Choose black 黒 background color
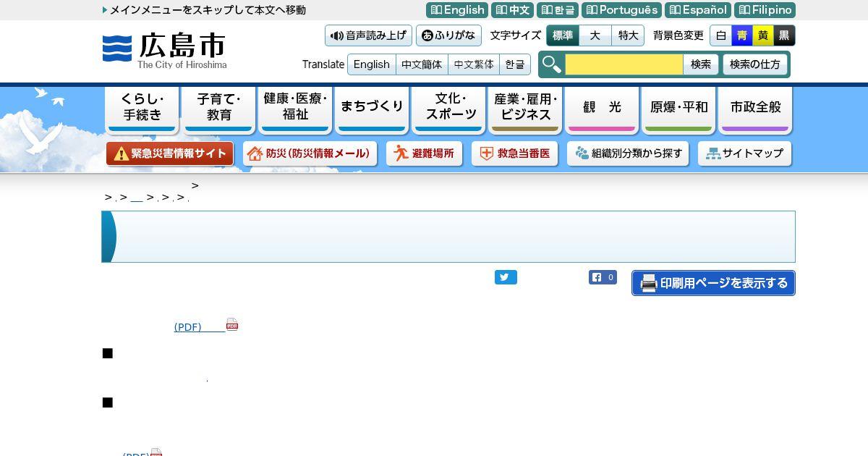The image size is (868, 456). pos(784,35)
